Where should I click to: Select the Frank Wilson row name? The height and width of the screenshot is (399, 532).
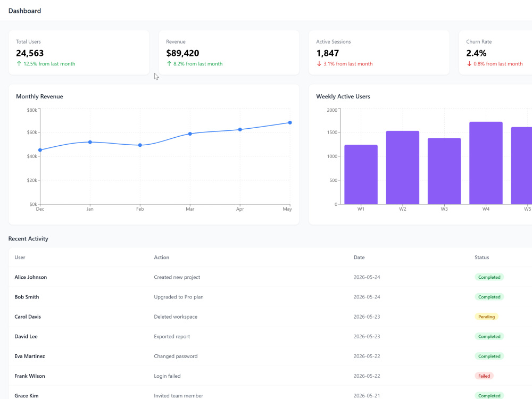pos(29,376)
